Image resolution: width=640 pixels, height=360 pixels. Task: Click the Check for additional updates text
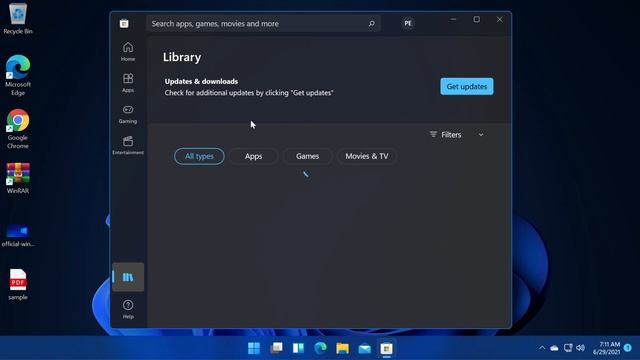click(249, 93)
